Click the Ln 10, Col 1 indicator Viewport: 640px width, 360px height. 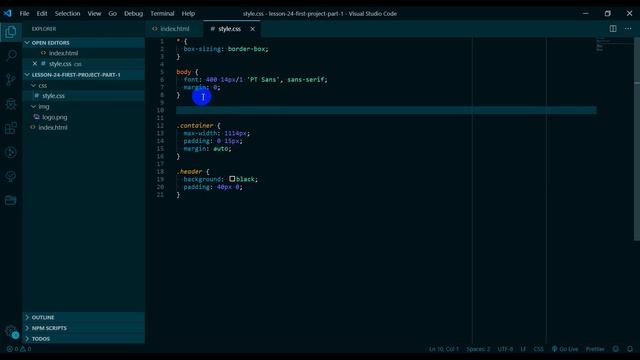[444, 349]
